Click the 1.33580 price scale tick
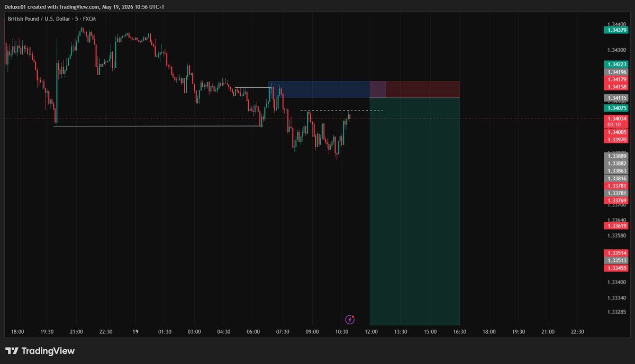The width and height of the screenshot is (635, 364). [616, 235]
